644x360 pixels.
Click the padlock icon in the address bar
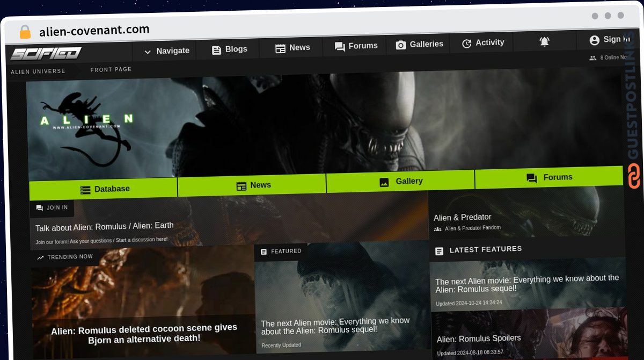[25, 32]
